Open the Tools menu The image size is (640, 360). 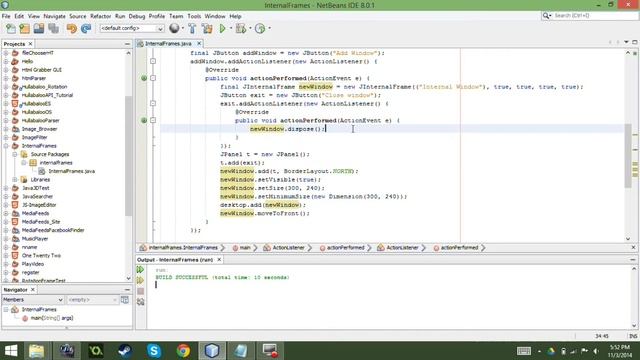194,16
